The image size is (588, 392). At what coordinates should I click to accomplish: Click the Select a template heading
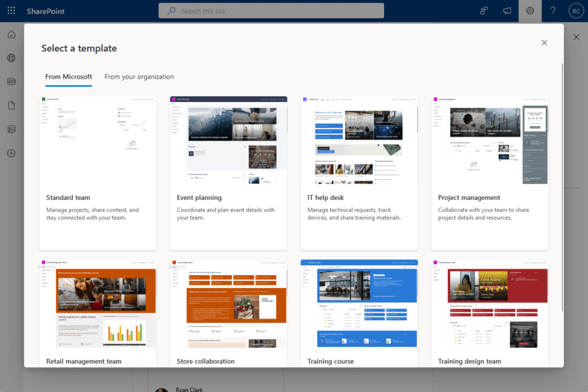pos(79,48)
